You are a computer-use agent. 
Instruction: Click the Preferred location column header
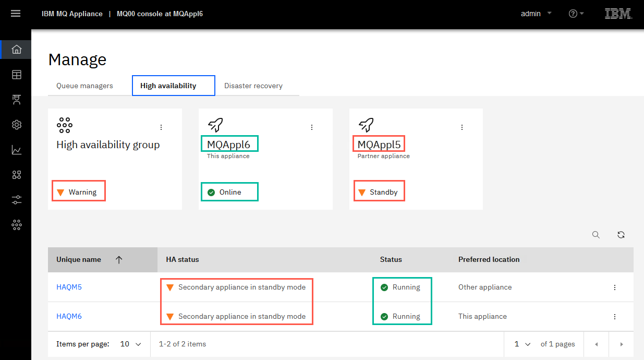click(489, 259)
